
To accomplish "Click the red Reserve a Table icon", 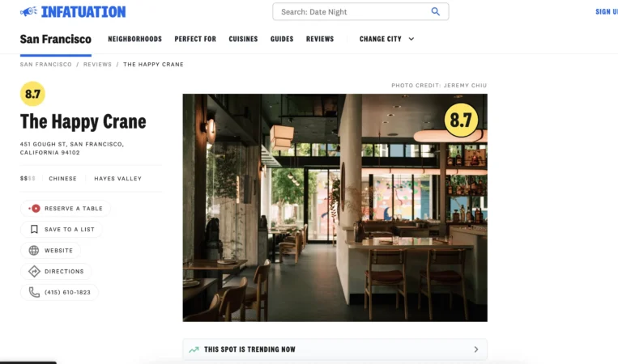I will point(34,209).
